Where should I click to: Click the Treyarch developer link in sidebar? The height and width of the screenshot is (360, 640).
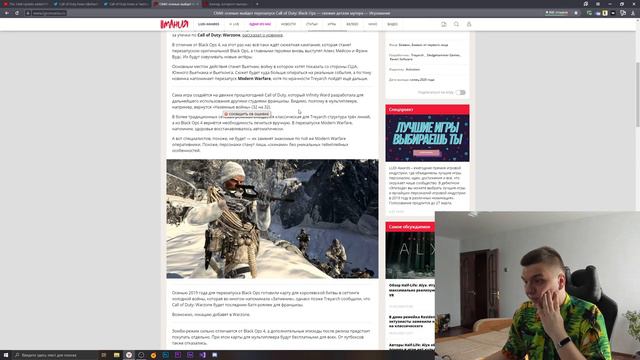click(x=418, y=55)
